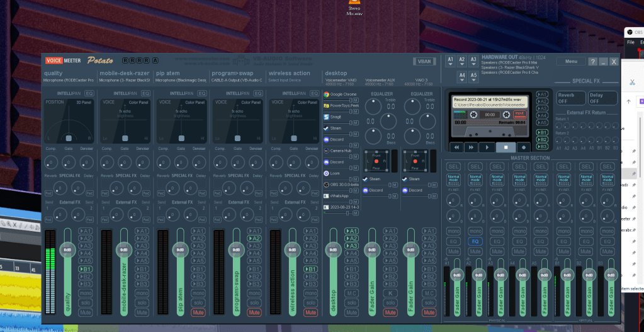Click the M.C button on the desktop strip
644x332 pixels.
(x=351, y=294)
